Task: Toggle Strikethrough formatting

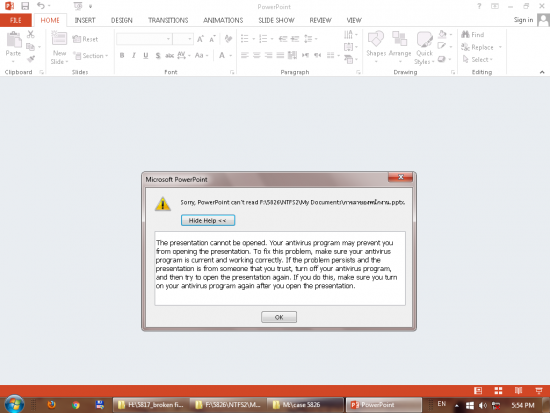Action: click(169, 55)
